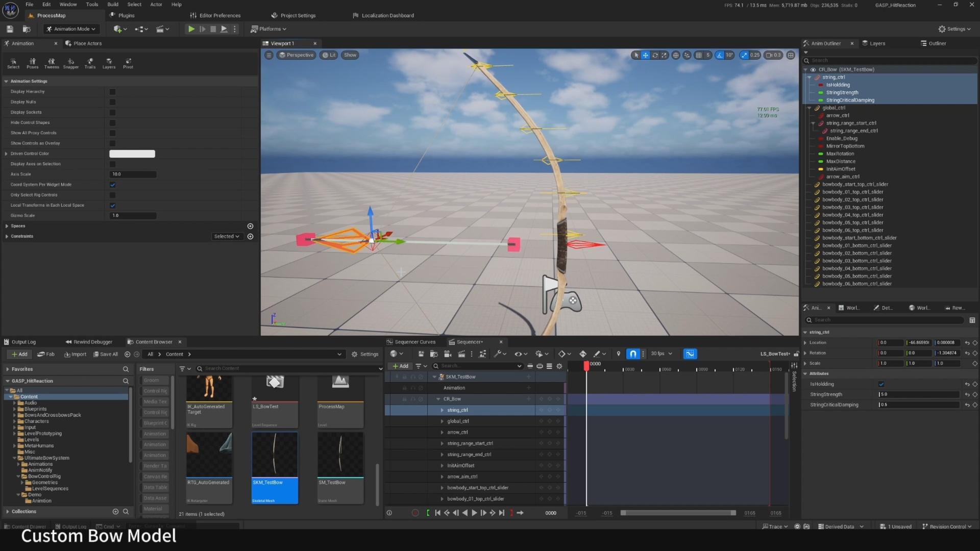Click the Pivot tool icon
Viewport: 980px width, 551px height.
[x=128, y=63]
